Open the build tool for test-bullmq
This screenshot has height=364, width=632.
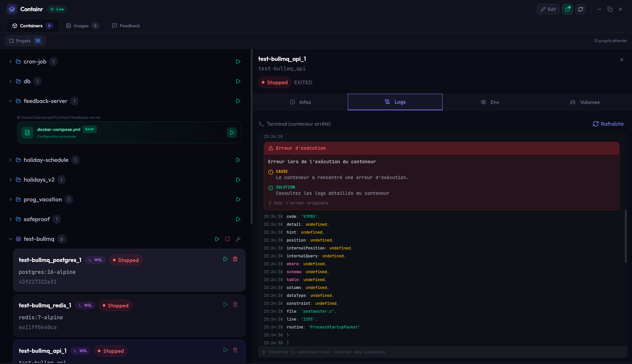(238, 239)
